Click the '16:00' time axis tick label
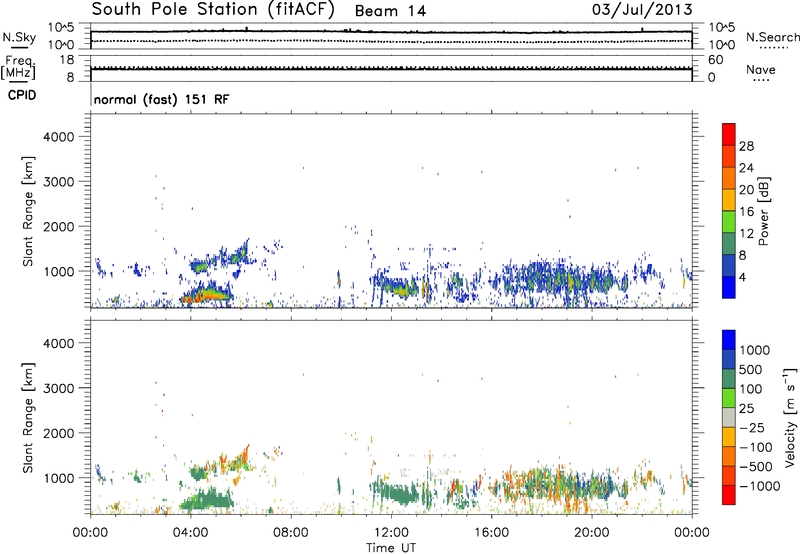This screenshot has width=800, height=554. tap(491, 533)
